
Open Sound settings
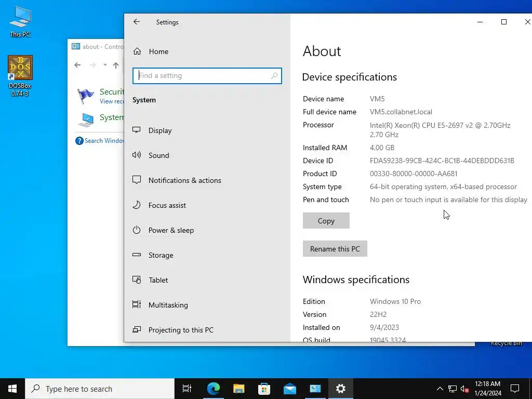(x=207, y=155)
